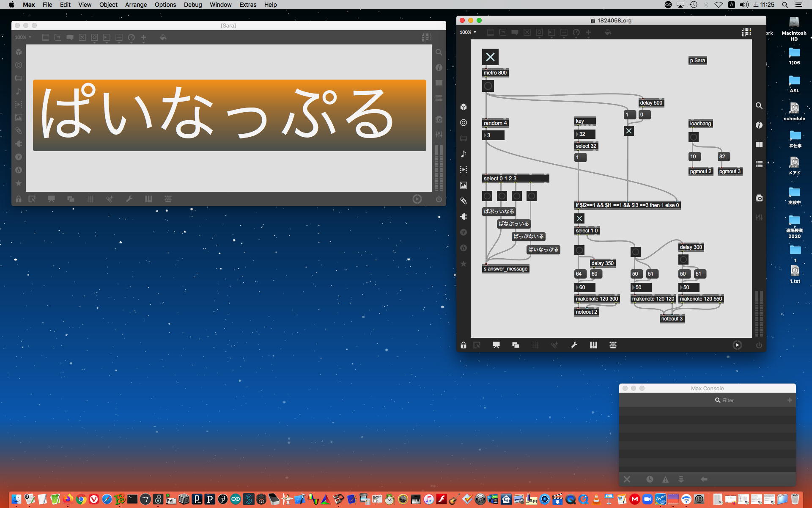This screenshot has width=812, height=508.
Task: Click the paperclip icon in right patcher sidebar
Action: pyautogui.click(x=464, y=201)
